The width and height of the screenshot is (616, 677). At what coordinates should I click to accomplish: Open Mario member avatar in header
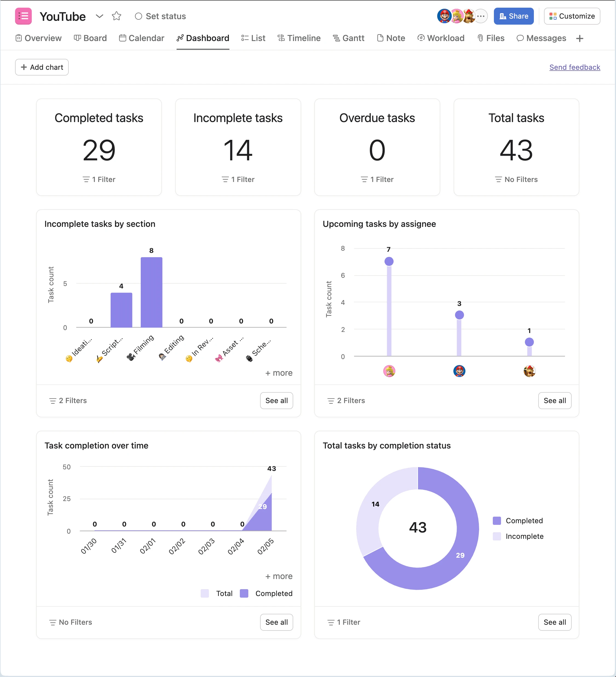click(444, 16)
